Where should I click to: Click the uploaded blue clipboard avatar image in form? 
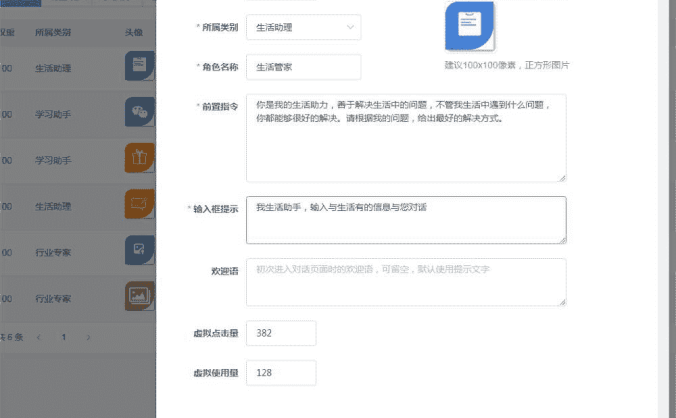coord(470,26)
